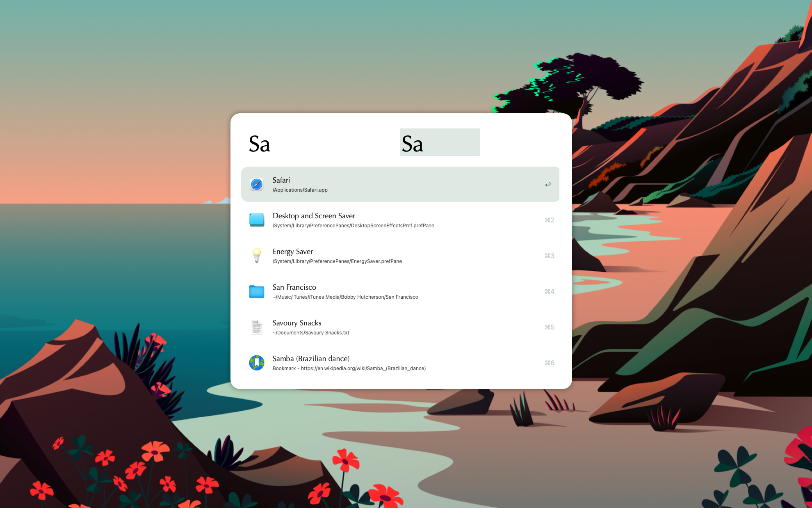Open the Desktop and Screen Saver result

(x=314, y=216)
